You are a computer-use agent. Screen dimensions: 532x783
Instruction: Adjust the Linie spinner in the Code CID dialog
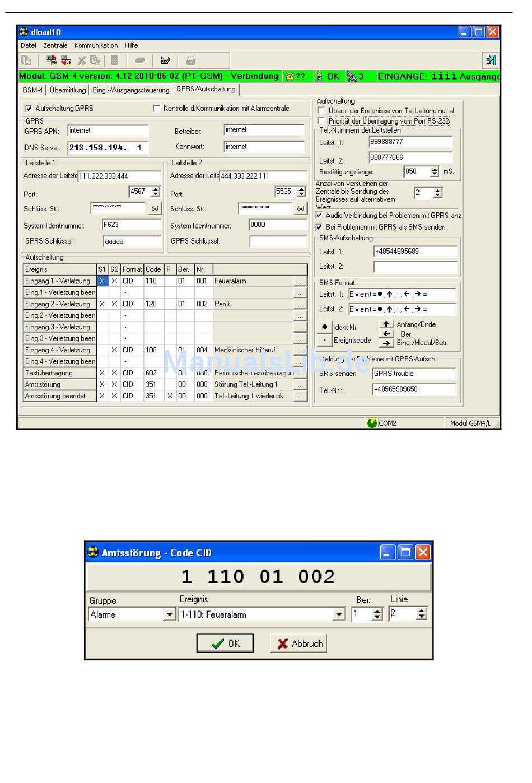click(x=422, y=614)
